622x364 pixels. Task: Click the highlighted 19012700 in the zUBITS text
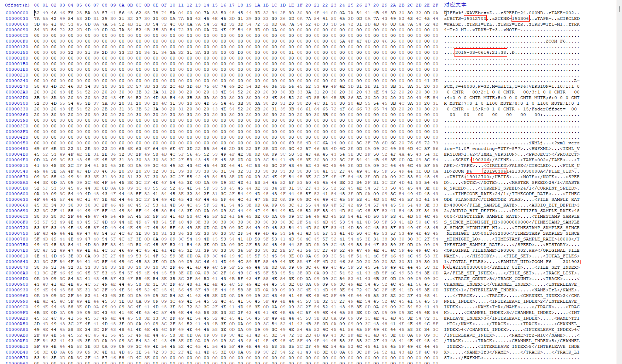(475, 19)
